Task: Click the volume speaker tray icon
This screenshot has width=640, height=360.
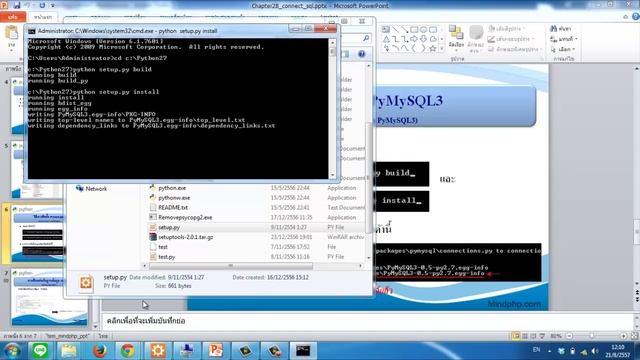Action: point(595,351)
